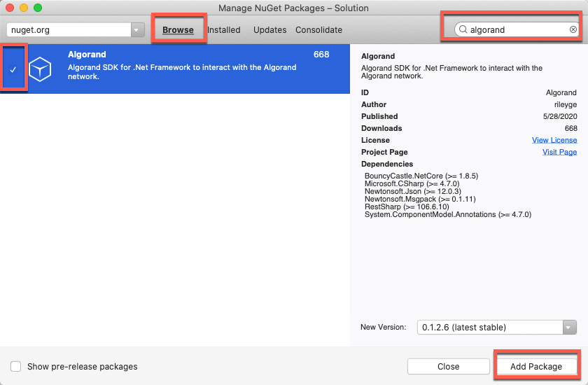Open the View License link
Screen dimensions: 588x385
[554, 140]
